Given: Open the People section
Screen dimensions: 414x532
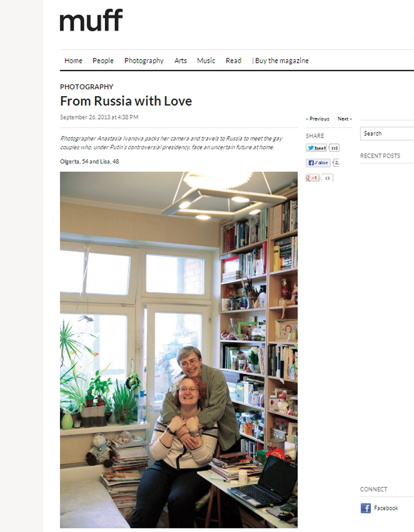Looking at the screenshot, I should point(103,61).
